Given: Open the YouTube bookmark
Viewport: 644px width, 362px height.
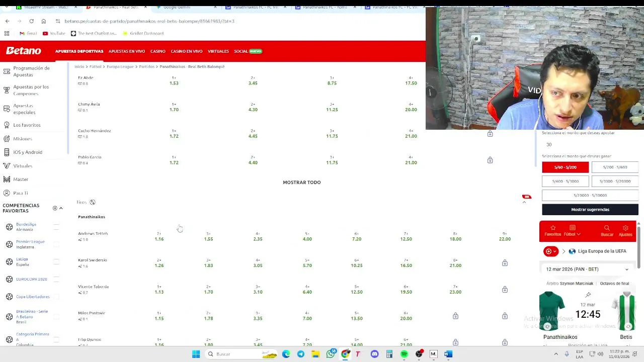Looking at the screenshot, I should pos(54,33).
